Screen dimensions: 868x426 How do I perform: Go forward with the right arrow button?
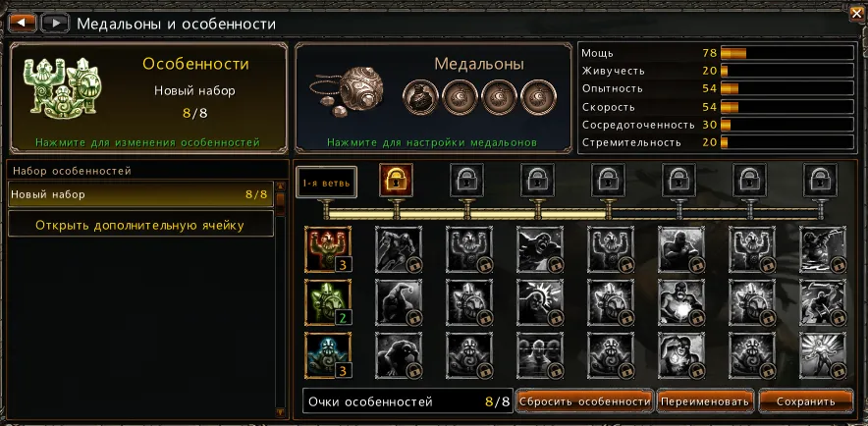pyautogui.click(x=55, y=24)
